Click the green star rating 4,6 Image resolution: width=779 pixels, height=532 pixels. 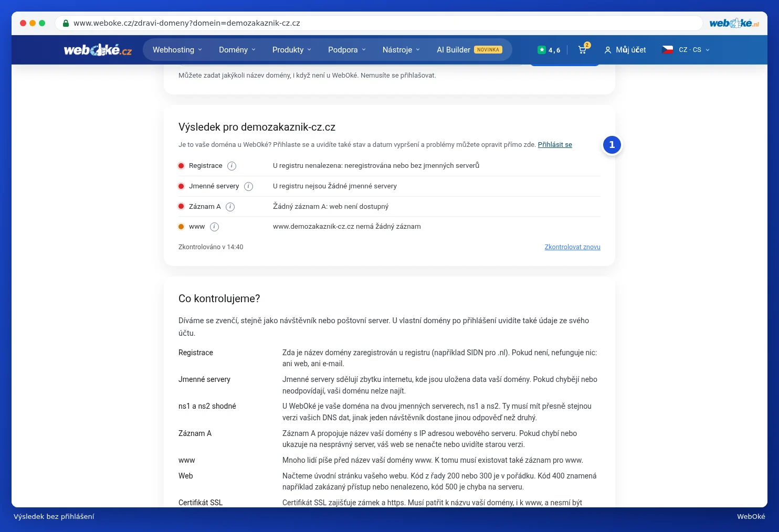549,50
